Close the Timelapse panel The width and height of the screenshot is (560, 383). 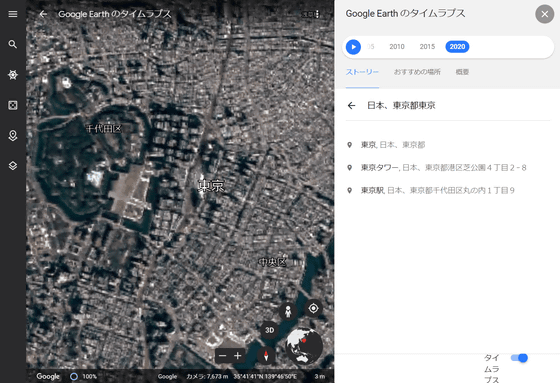[x=544, y=14]
